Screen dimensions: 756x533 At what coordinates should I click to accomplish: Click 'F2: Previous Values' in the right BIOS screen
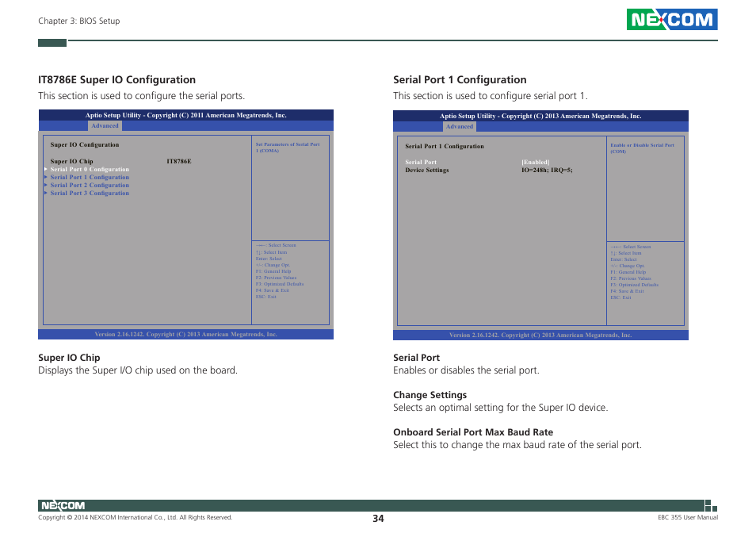[x=631, y=278]
